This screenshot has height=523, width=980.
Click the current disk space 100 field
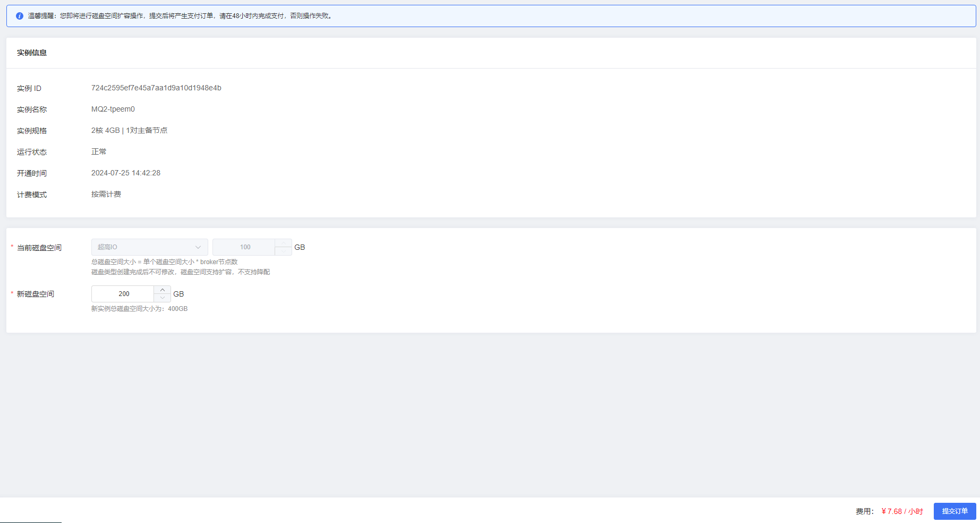(244, 247)
